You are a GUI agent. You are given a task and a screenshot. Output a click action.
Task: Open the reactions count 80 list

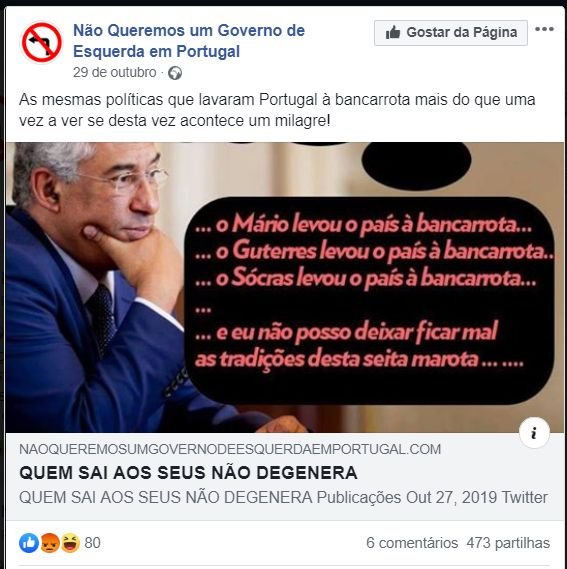click(93, 543)
